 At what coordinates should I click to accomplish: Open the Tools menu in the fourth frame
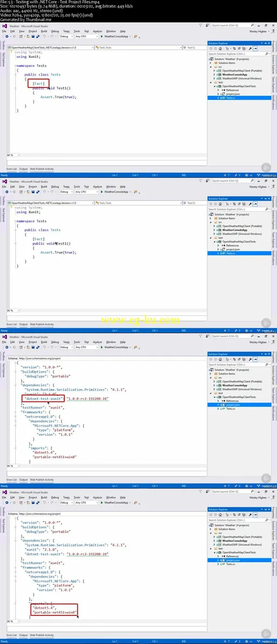tap(77, 498)
